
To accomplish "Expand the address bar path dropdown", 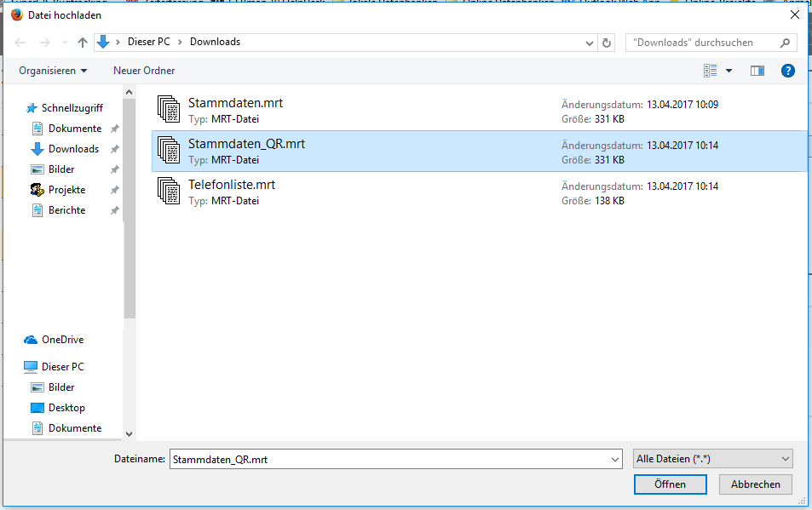I will click(590, 43).
